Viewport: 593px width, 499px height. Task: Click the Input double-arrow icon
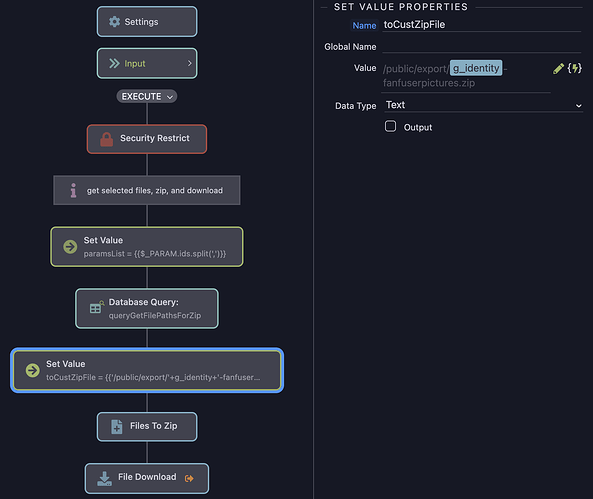(x=114, y=63)
